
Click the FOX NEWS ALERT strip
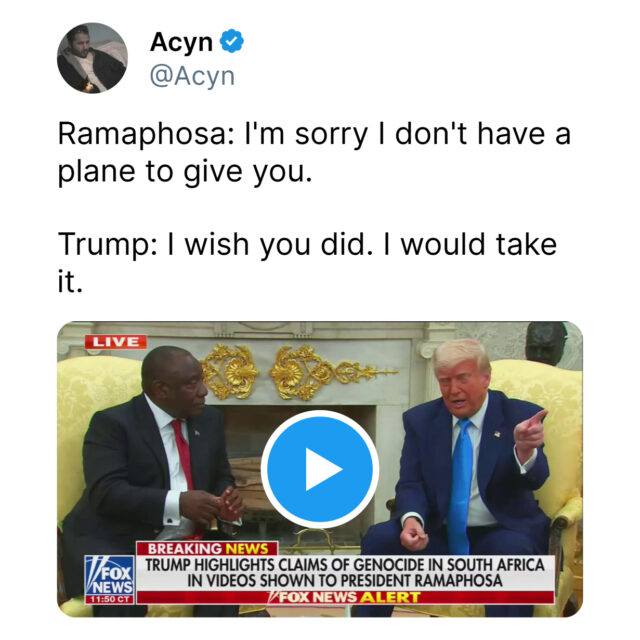[345, 597]
